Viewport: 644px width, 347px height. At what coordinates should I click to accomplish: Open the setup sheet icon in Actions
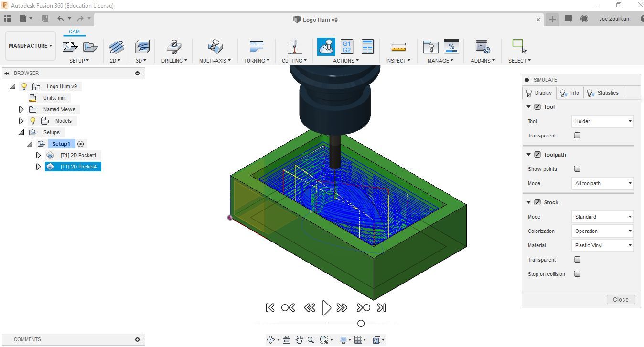(x=367, y=47)
